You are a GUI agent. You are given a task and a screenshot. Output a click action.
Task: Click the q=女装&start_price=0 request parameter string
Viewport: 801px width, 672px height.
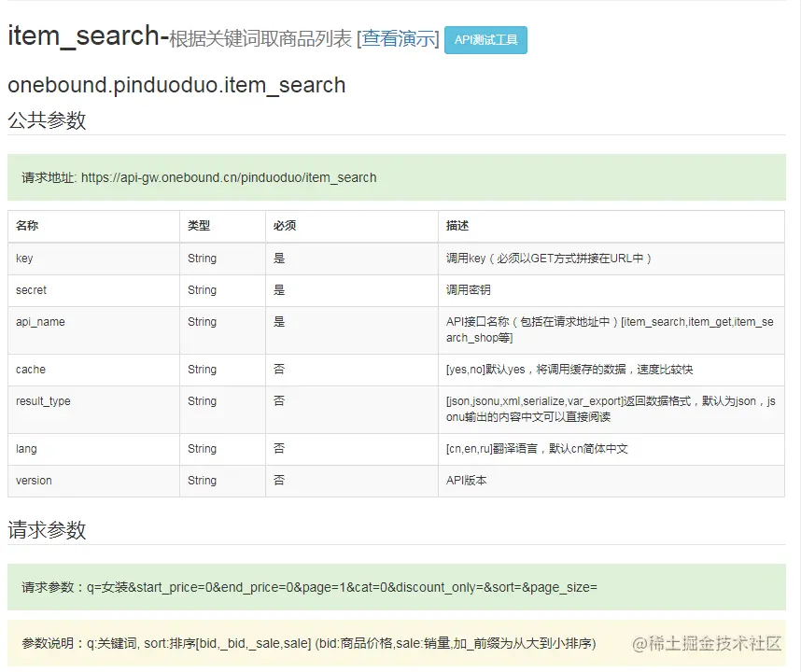pos(342,587)
